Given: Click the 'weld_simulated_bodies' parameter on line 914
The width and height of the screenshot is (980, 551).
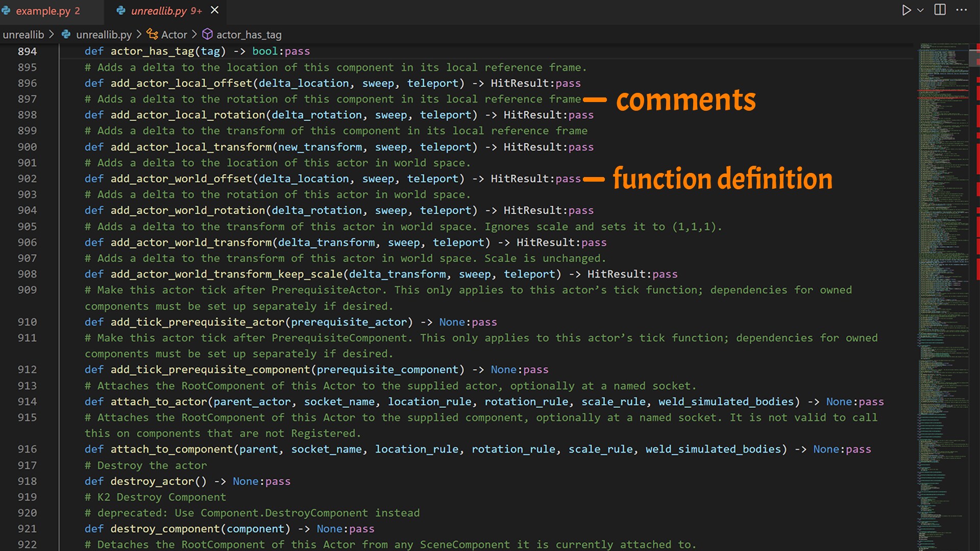Looking at the screenshot, I should (726, 402).
